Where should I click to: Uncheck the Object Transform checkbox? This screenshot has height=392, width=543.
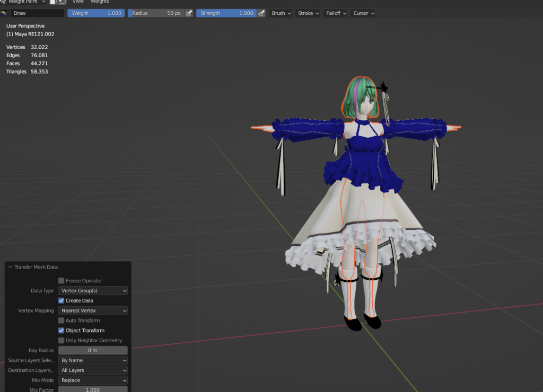[62, 331]
